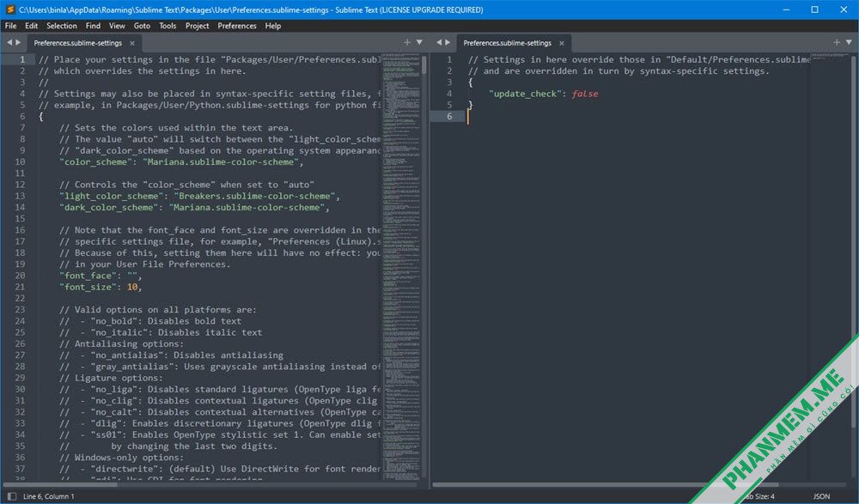The width and height of the screenshot is (859, 504).
Task: Open the Project menu
Action: coord(198,26)
